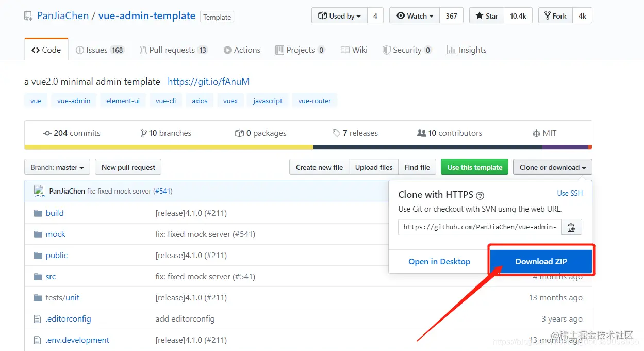Open the .editorconfig file
This screenshot has height=351, width=644.
tap(68, 318)
